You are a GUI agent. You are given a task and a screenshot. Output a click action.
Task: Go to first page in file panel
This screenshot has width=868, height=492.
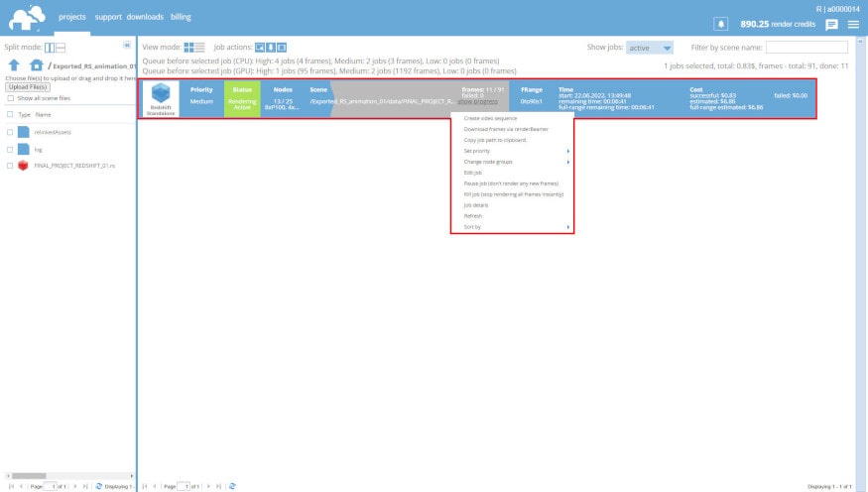pyautogui.click(x=11, y=486)
